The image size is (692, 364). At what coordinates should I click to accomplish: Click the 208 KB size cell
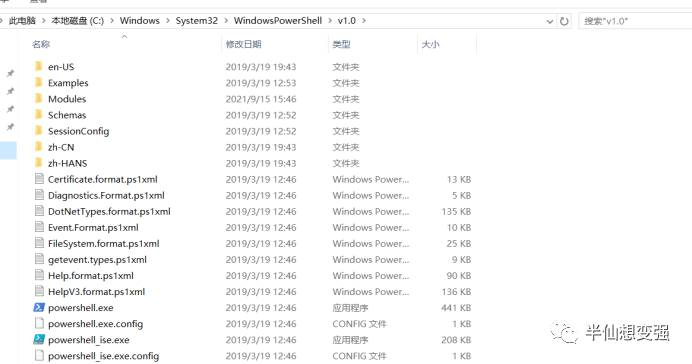[456, 340]
